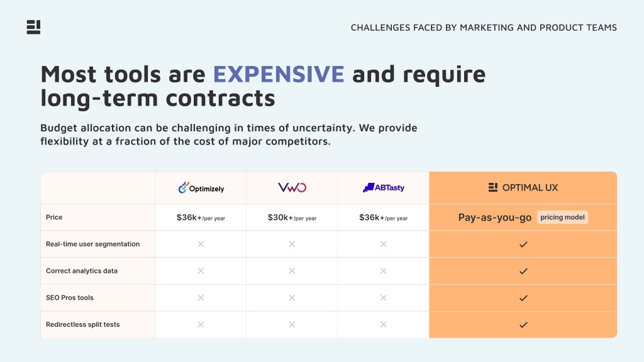Image resolution: width=644 pixels, height=362 pixels.
Task: Click Optimizely X mark for Real-time user segmentation
Action: point(201,244)
